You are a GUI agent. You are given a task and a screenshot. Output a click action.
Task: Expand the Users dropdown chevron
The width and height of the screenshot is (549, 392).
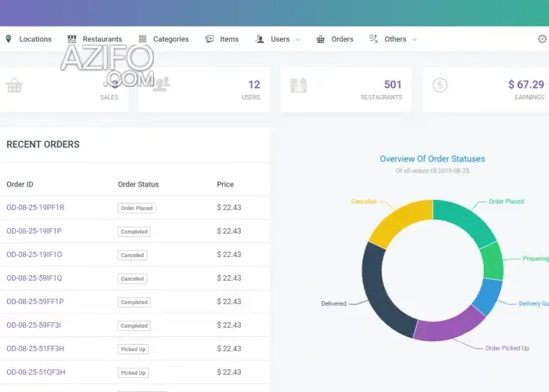298,39
